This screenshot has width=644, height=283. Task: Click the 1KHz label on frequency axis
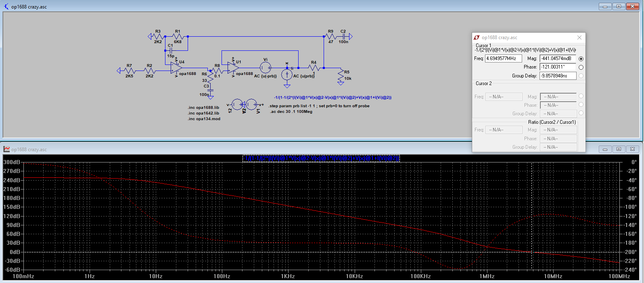[288, 276]
